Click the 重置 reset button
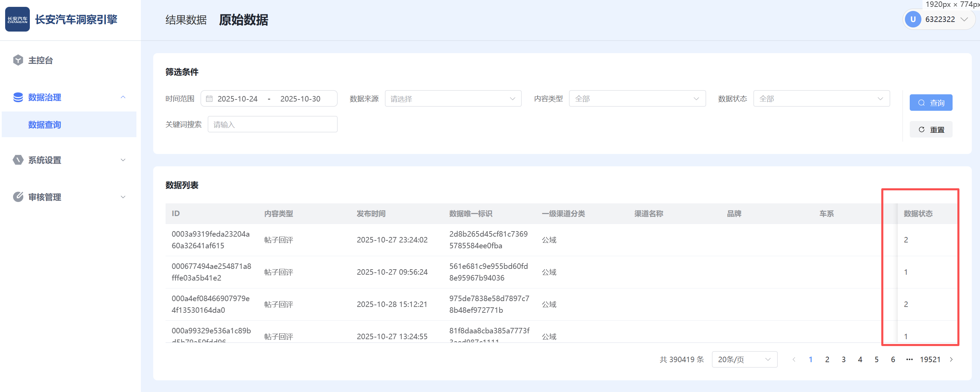Image resolution: width=980 pixels, height=392 pixels. click(x=931, y=130)
